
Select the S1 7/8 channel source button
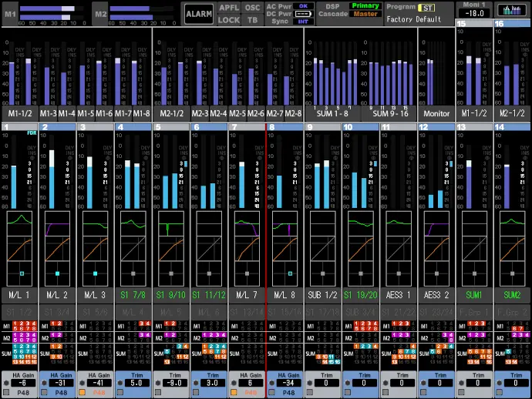click(x=133, y=295)
